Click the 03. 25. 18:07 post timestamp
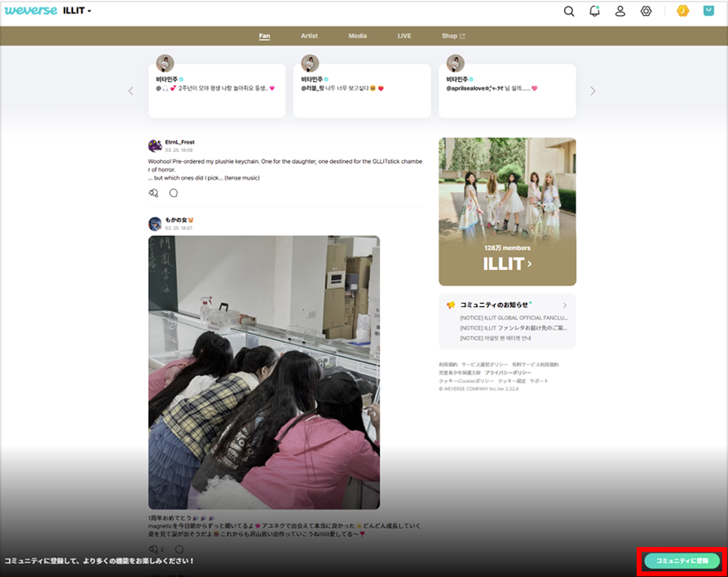Image resolution: width=728 pixels, height=577 pixels. pos(179,228)
